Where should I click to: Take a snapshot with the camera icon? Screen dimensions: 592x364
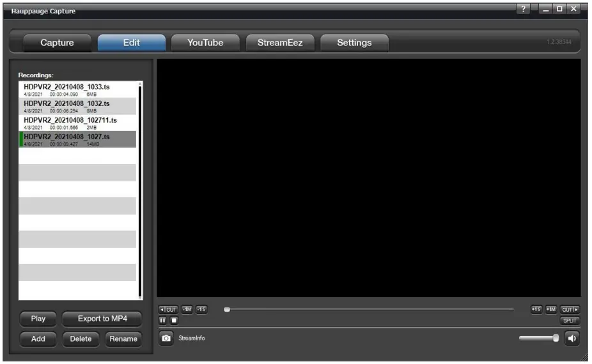pyautogui.click(x=166, y=338)
